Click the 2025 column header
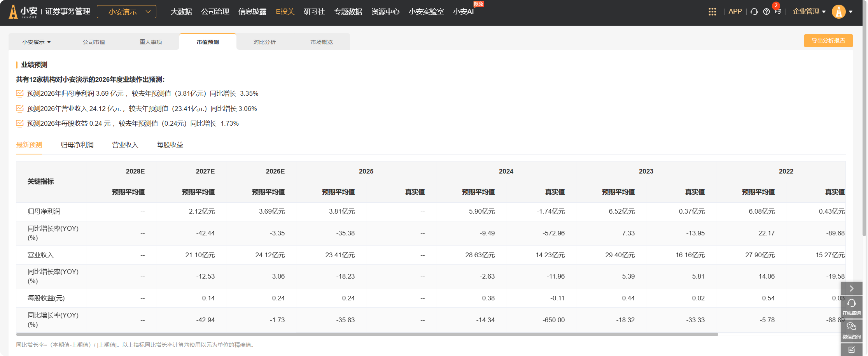The width and height of the screenshot is (868, 356). [x=366, y=171]
